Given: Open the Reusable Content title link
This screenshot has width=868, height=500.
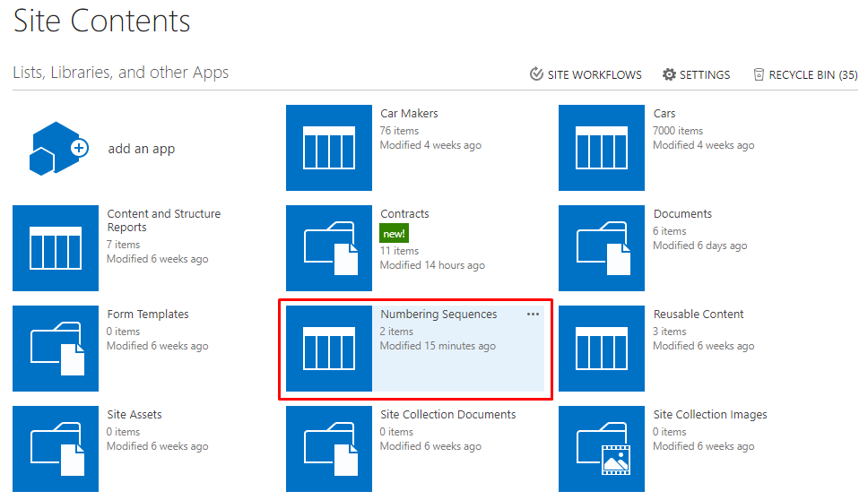Looking at the screenshot, I should (698, 315).
